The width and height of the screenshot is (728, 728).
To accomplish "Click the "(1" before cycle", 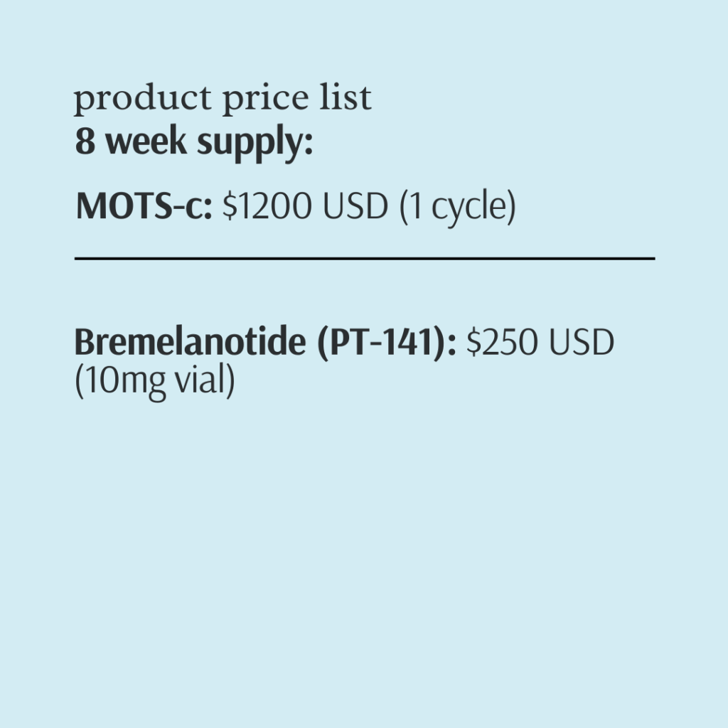I will (x=411, y=207).
